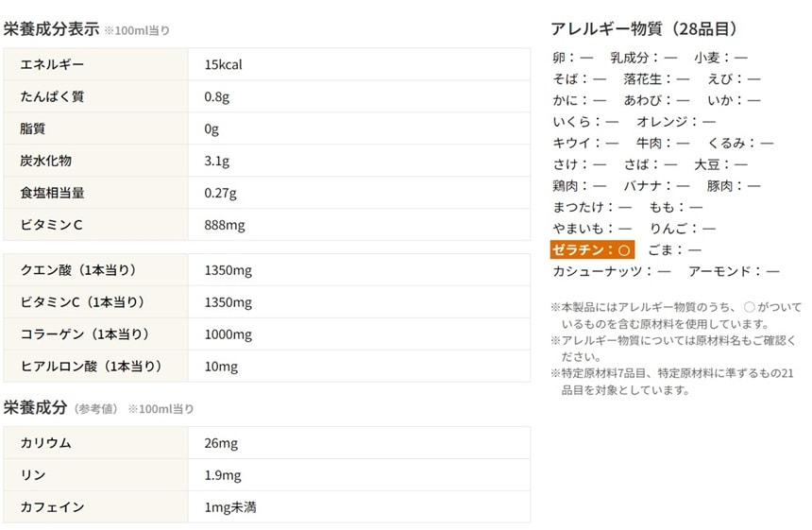Click the 栄養成分表示 heading
The width and height of the screenshot is (812, 530).
click(52, 29)
